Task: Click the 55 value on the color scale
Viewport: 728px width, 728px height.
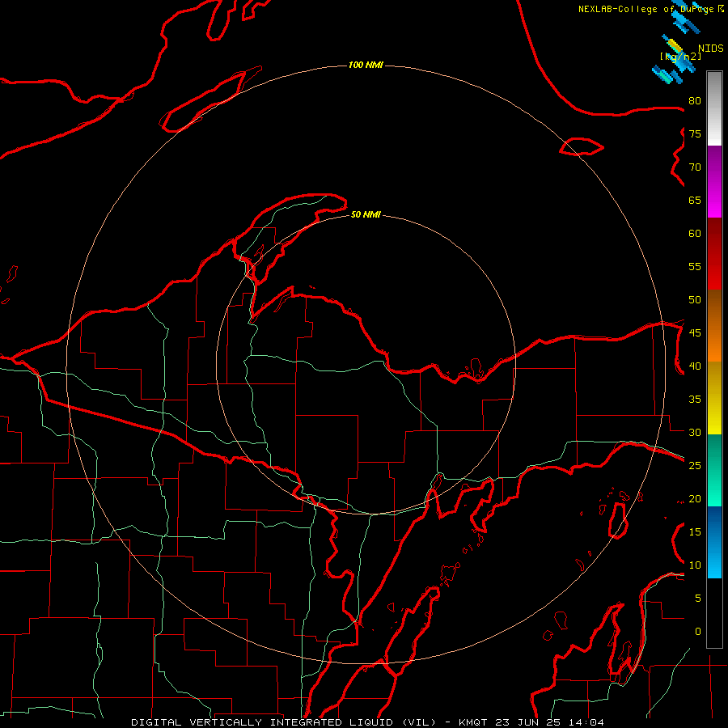Action: pos(695,266)
